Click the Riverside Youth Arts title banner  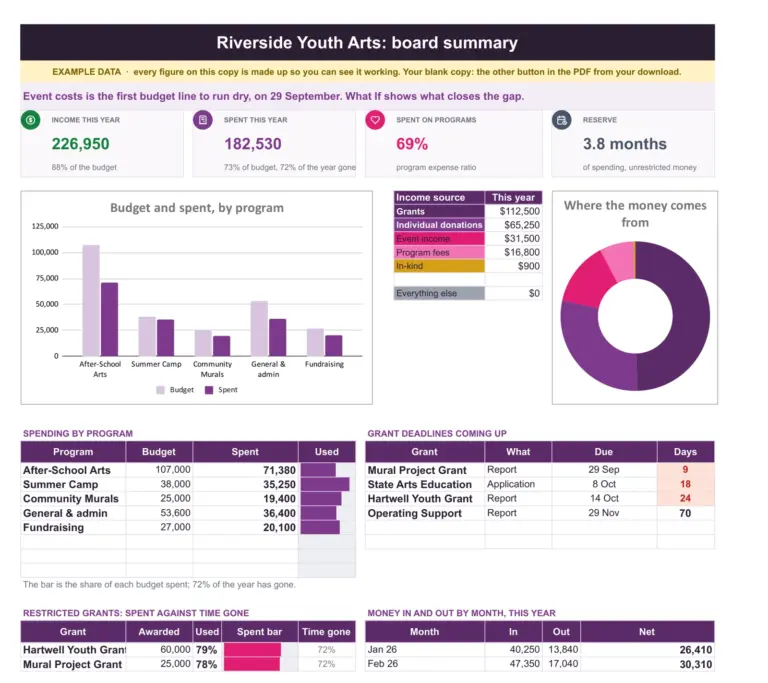tap(367, 42)
